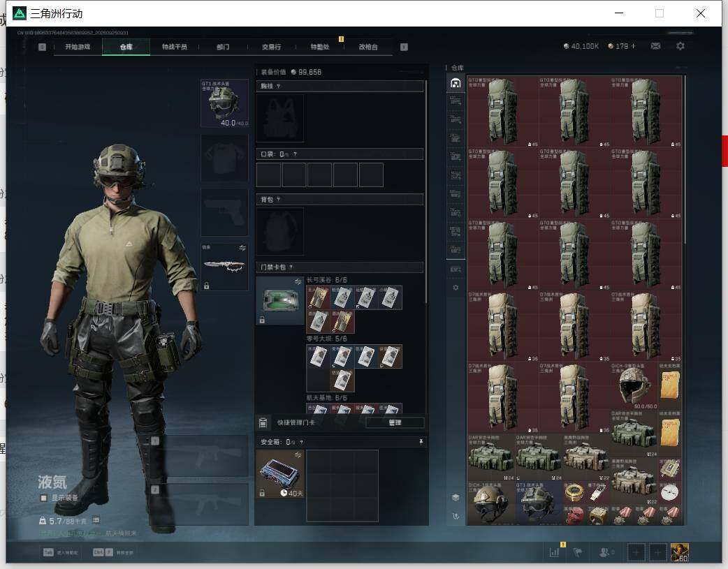The width and height of the screenshot is (728, 569).
Task: Select top-left GTO backpack in warehouse
Action: click(x=503, y=112)
